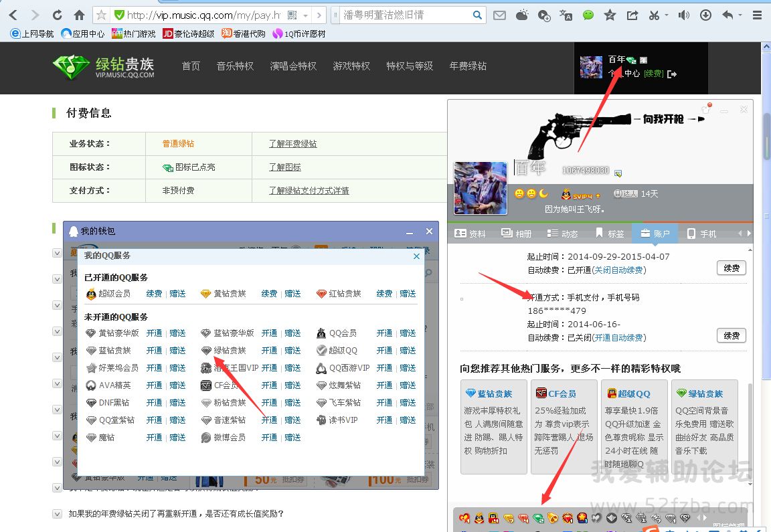This screenshot has height=532, width=771.
Task: Open the green WeChat bubble icon
Action: (588, 15)
